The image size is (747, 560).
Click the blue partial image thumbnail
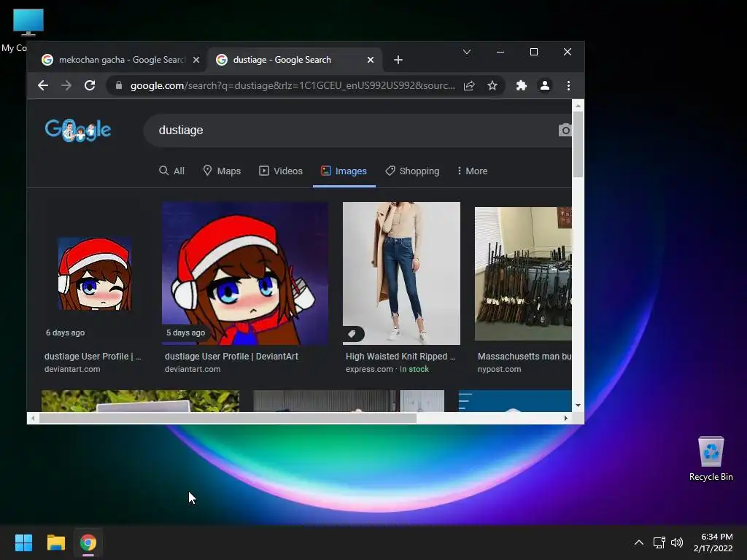(x=515, y=401)
